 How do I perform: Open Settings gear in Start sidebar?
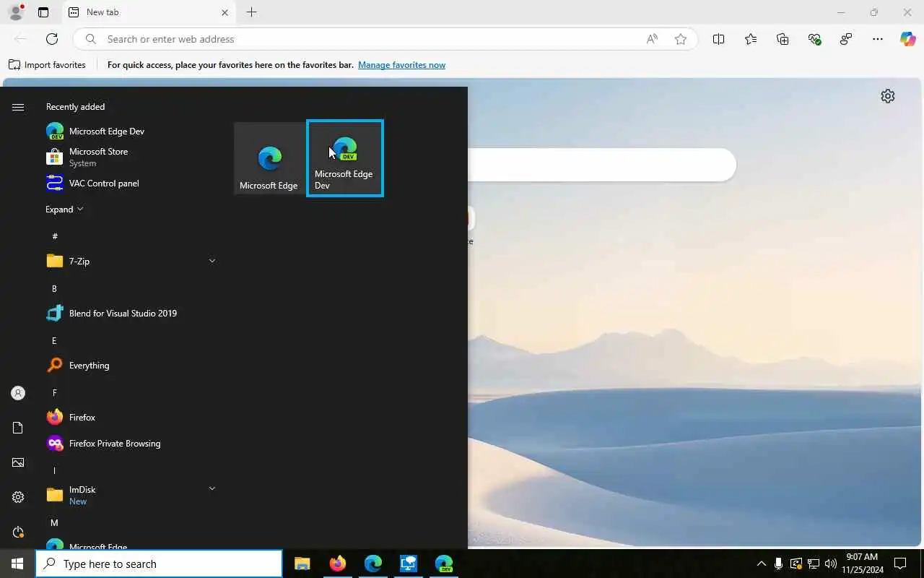click(x=18, y=497)
